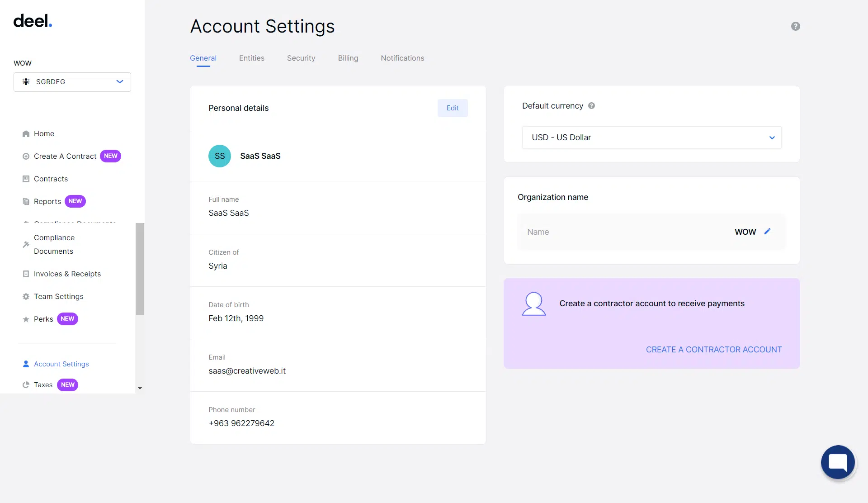Click the Team Settings gear icon
This screenshot has height=503, width=868.
[x=26, y=297]
